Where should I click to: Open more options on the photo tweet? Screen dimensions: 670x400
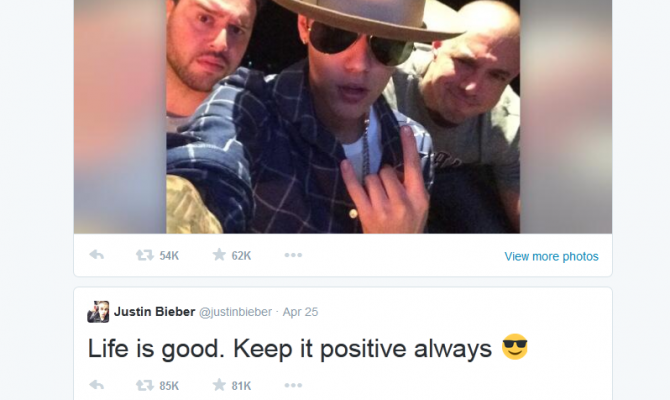293,255
